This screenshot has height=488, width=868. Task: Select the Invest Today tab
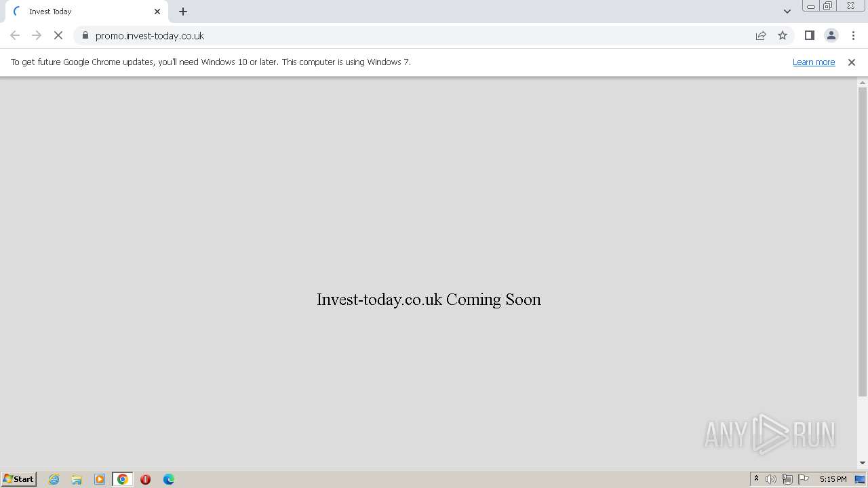coord(87,12)
